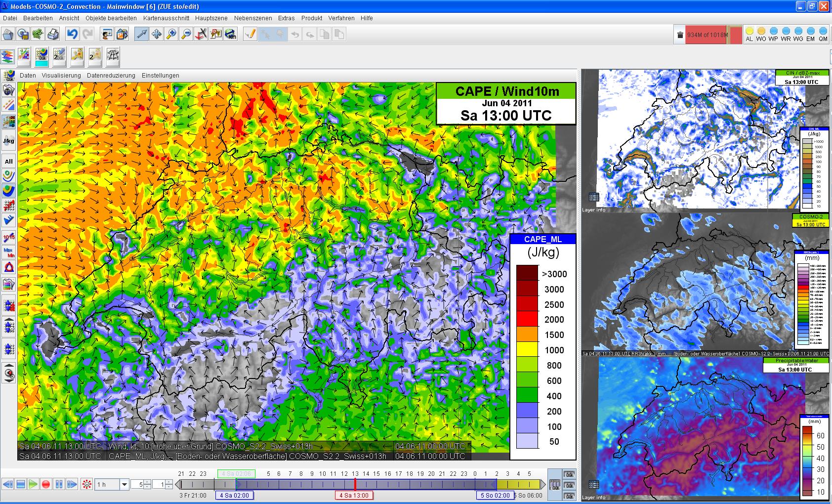
Task: Click the pencil drawing tool icon
Action: click(250, 35)
